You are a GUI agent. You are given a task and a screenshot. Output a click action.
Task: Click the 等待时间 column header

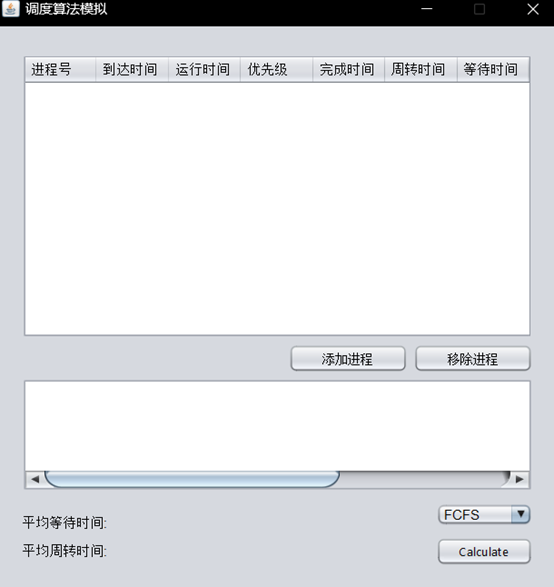tap(493, 70)
